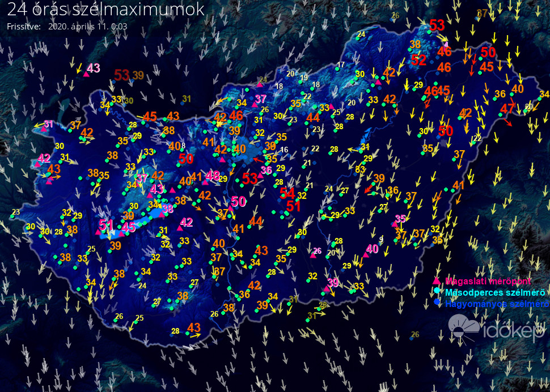The width and height of the screenshot is (550, 392).
Task: Click the update timestamp '2020. április 11. 0:03'
Action: click(88, 26)
